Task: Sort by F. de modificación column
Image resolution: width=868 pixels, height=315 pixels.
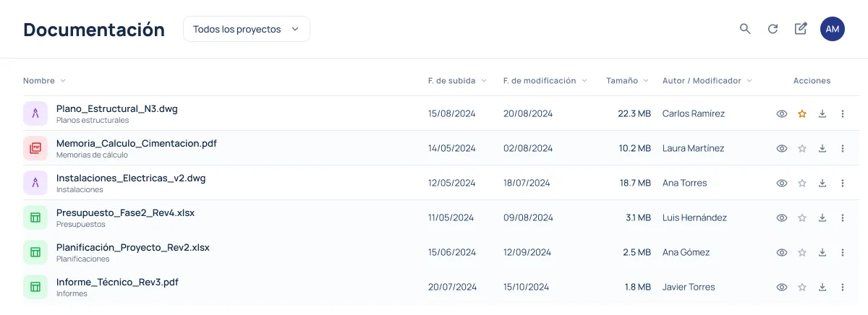Action: pos(545,81)
